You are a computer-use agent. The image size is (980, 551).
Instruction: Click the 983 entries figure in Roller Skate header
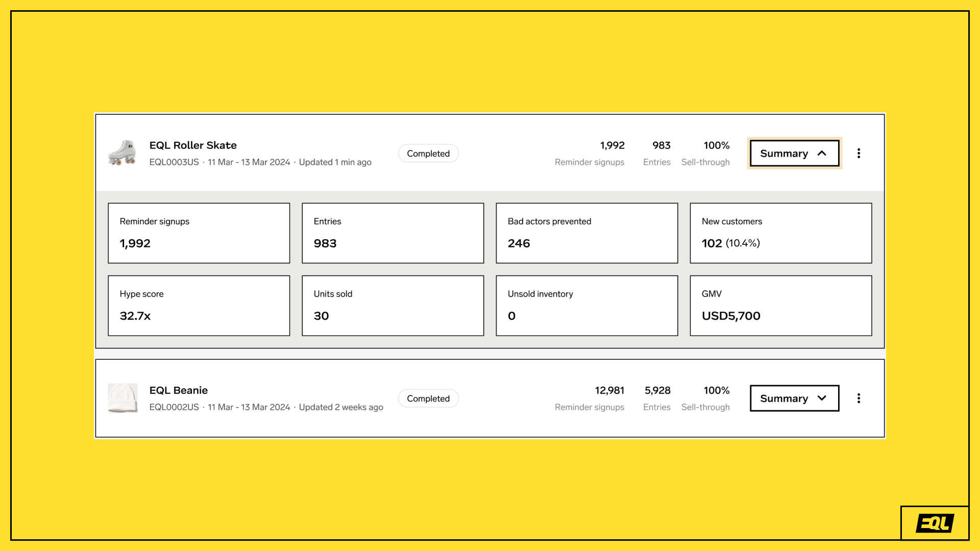[x=661, y=145]
